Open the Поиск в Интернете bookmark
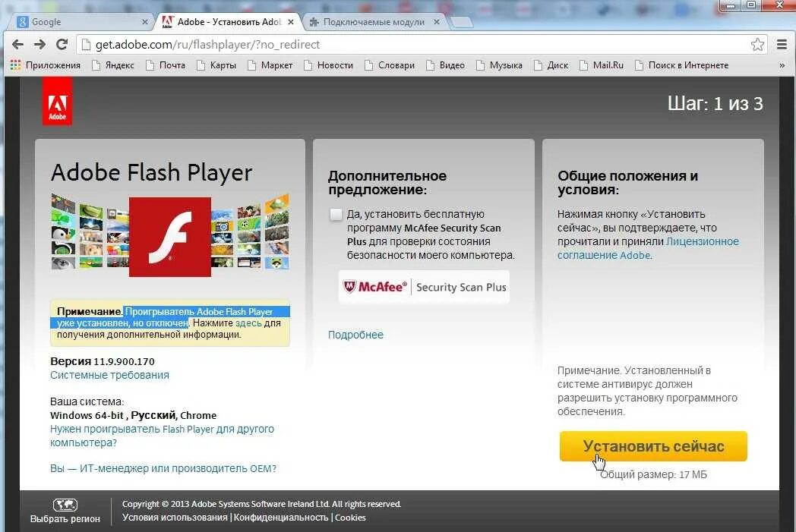The image size is (796, 532). point(682,65)
